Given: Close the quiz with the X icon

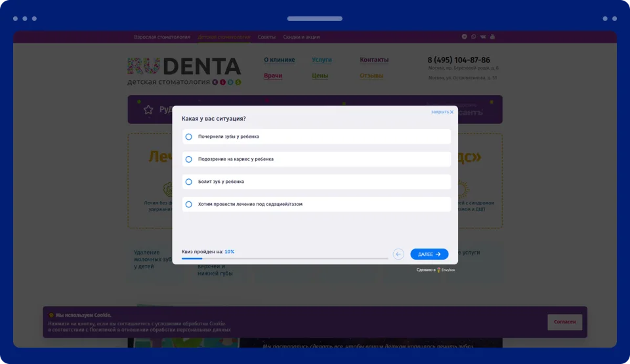Looking at the screenshot, I should pos(451,112).
